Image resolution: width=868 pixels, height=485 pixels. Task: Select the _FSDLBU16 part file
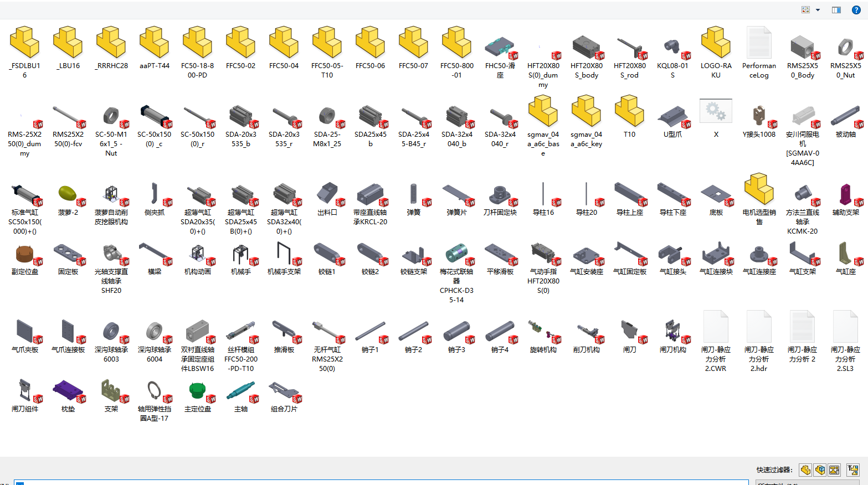tap(25, 53)
